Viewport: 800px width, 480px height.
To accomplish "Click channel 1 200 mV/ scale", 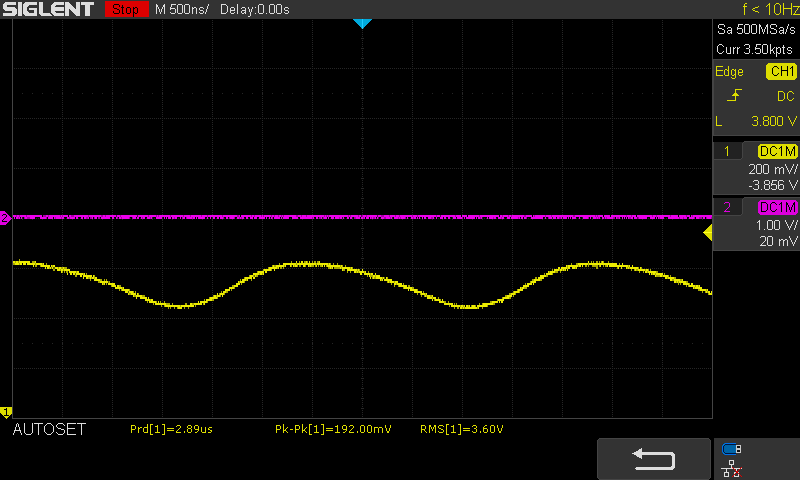I will 772,169.
